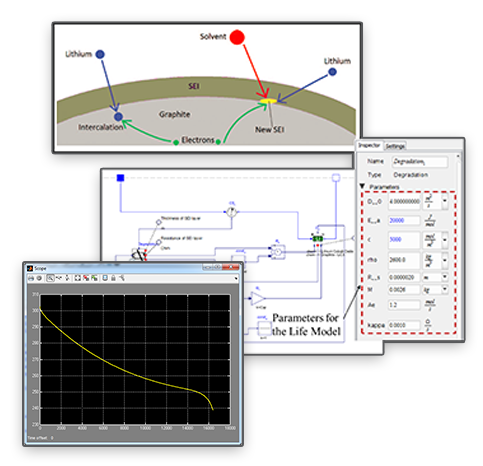Screen dimensions: 483x466
Task: Collapse the Parameters section triangle
Action: pos(362,186)
